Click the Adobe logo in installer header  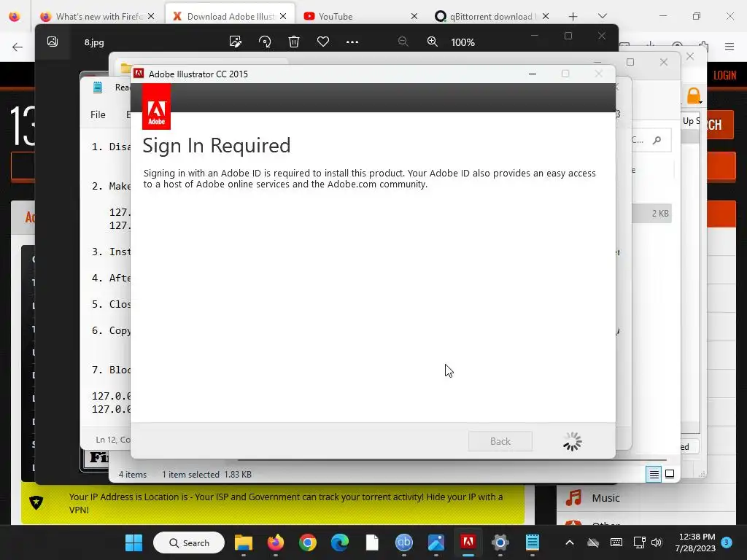coord(156,107)
